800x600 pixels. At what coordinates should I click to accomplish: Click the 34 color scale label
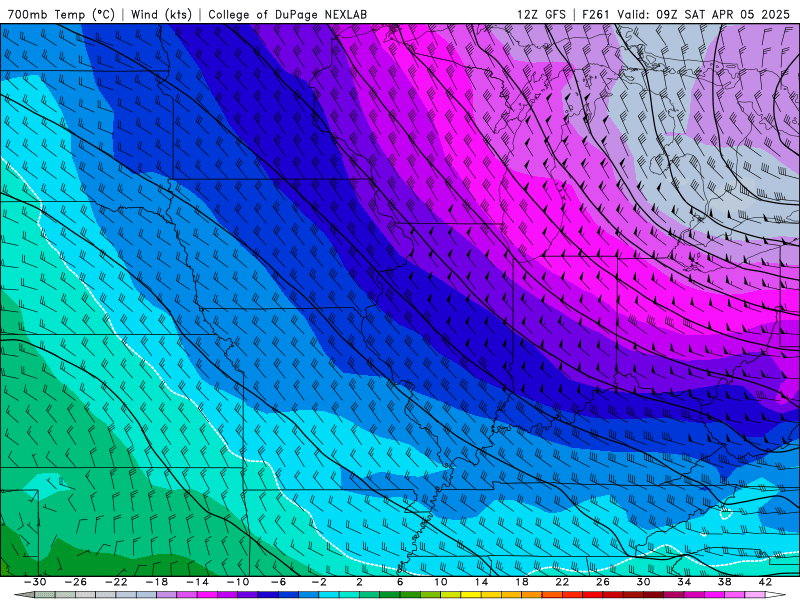(x=684, y=582)
